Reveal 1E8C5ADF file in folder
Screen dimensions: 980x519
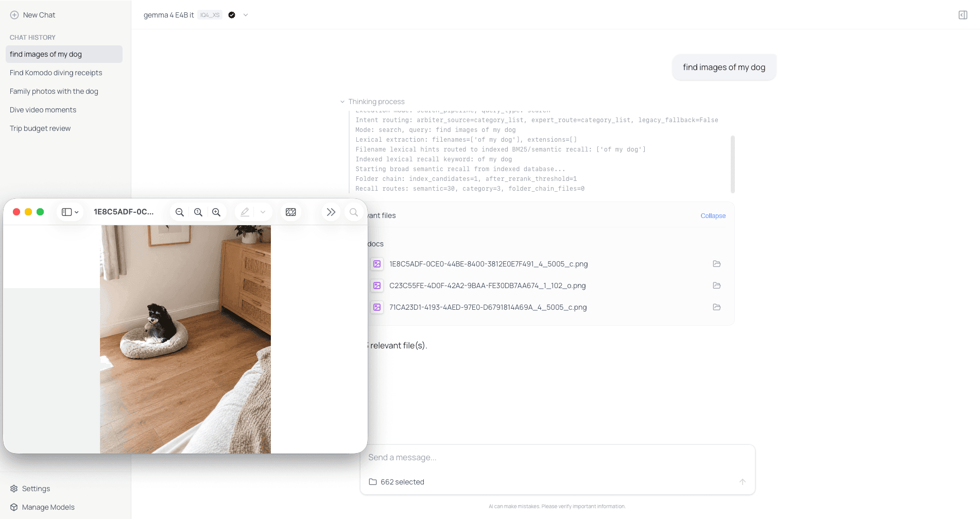point(716,264)
